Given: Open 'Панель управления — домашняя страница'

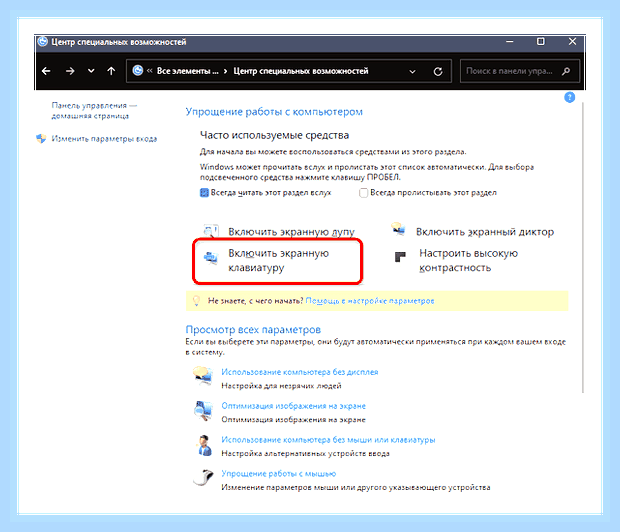Looking at the screenshot, I should click(94, 111).
